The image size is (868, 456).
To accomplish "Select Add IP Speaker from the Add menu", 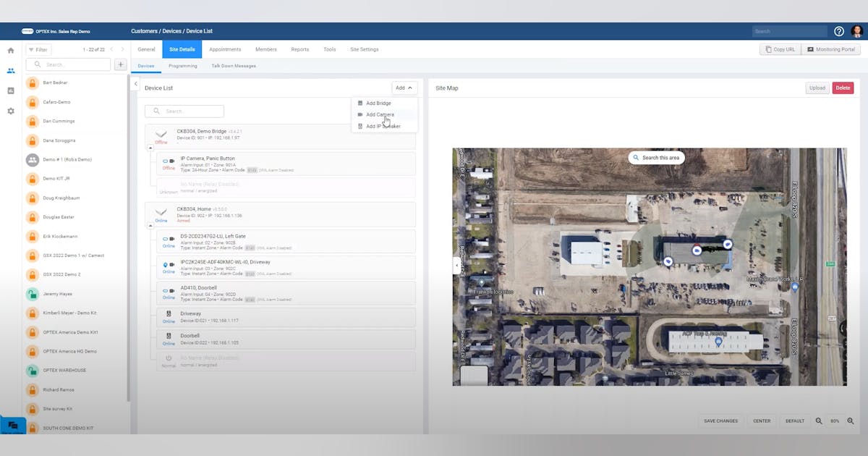I will click(x=384, y=126).
